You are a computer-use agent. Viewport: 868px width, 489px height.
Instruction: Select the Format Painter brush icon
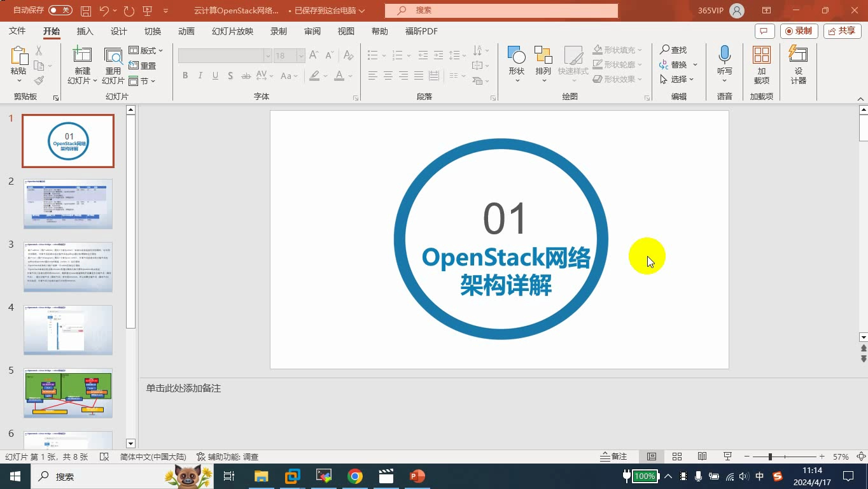[x=38, y=80]
